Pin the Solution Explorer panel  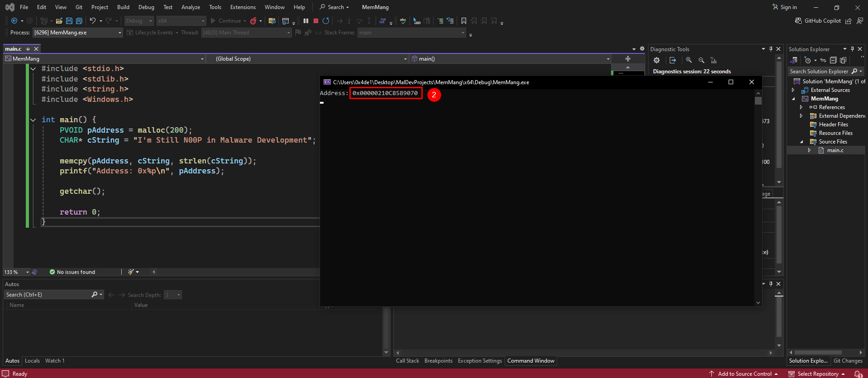coord(852,49)
